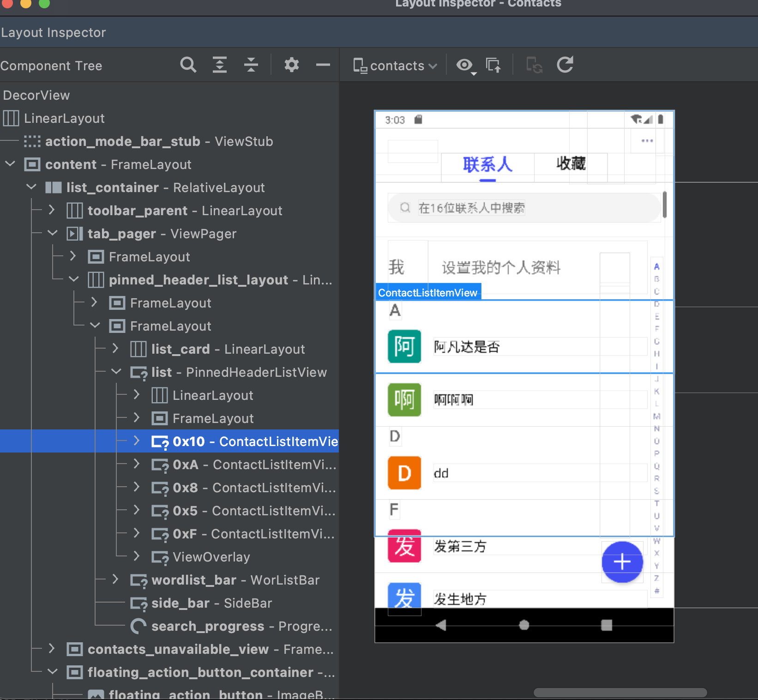Expand the LinearLayout under list
The width and height of the screenshot is (758, 700).
click(x=137, y=395)
